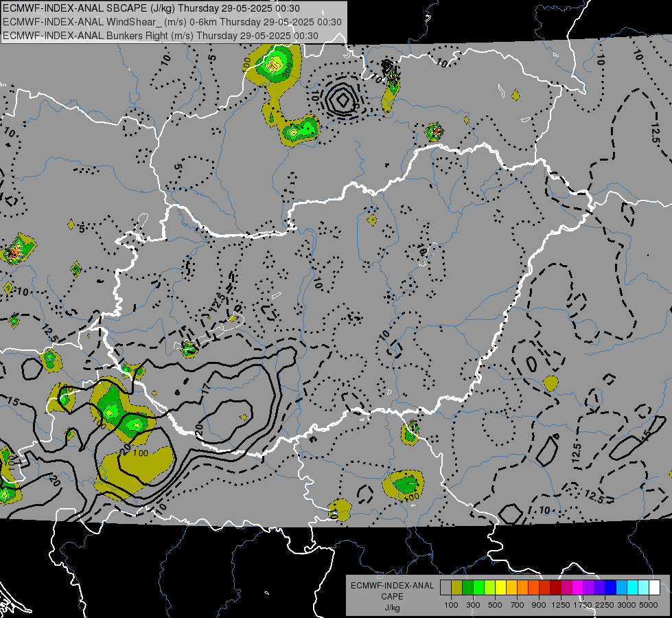The width and height of the screenshot is (672, 618).
Task: Click the 900 tick label under the legend bar
Action: (539, 605)
